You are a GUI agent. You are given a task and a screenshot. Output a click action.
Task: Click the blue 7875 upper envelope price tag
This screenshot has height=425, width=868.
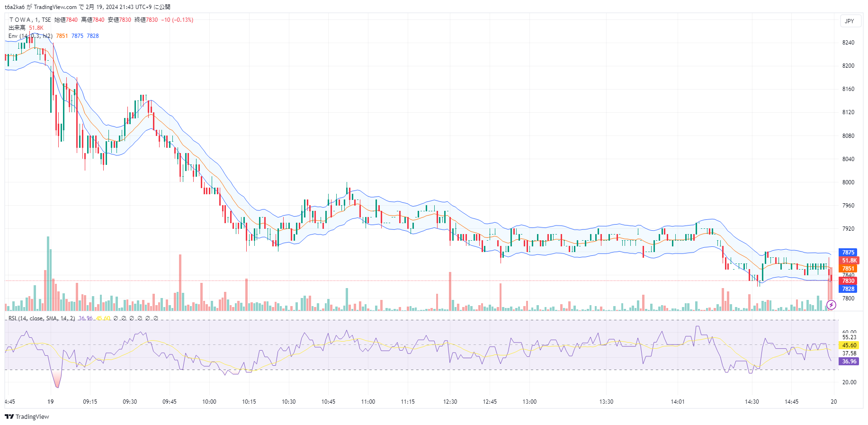coord(848,253)
